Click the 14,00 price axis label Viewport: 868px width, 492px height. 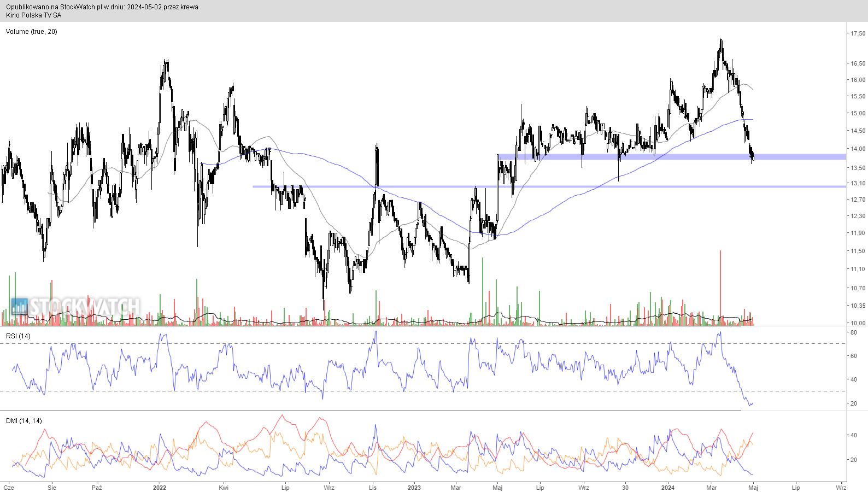(858, 149)
